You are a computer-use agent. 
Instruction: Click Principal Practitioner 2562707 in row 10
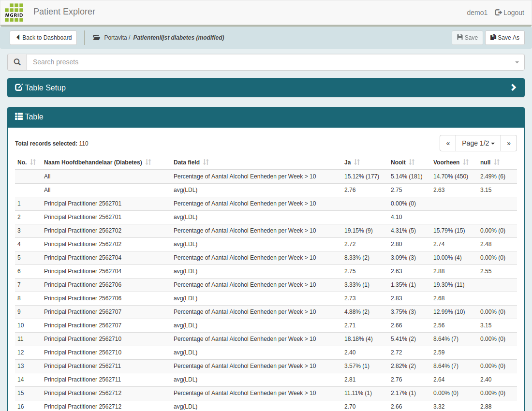click(x=82, y=325)
